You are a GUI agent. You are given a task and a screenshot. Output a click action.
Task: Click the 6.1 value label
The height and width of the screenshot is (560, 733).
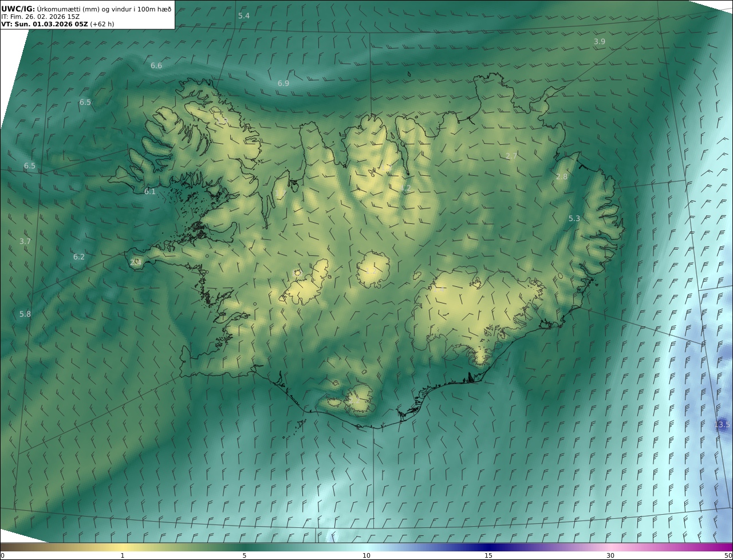(150, 192)
